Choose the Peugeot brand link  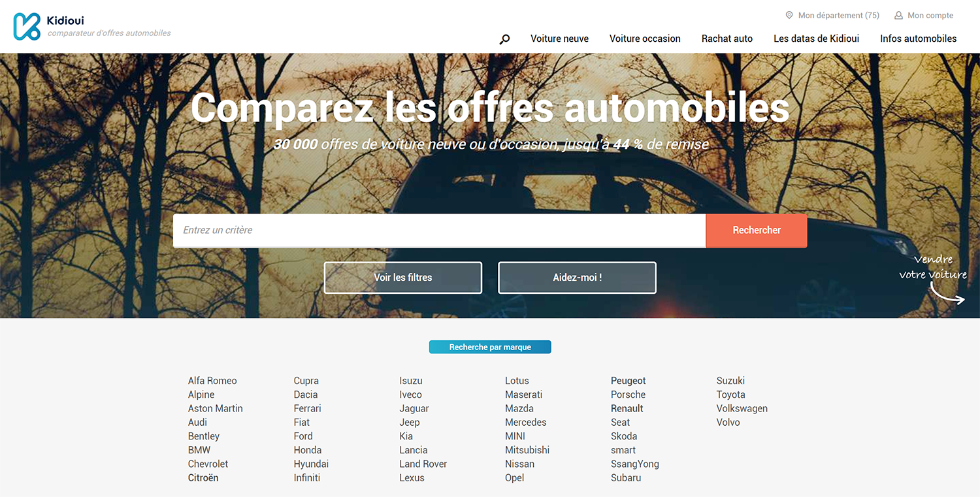628,381
